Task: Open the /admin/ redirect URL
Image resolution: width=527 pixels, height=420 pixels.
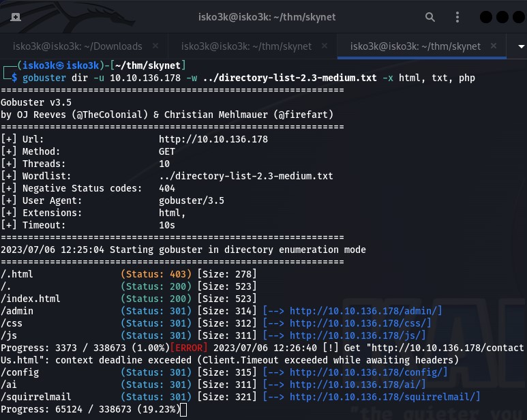Action: click(x=365, y=311)
